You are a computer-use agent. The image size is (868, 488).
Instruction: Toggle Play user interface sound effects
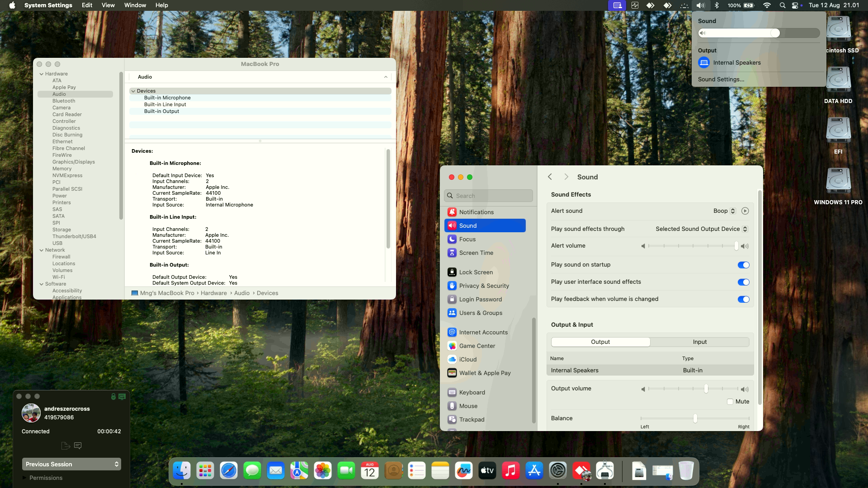743,282
